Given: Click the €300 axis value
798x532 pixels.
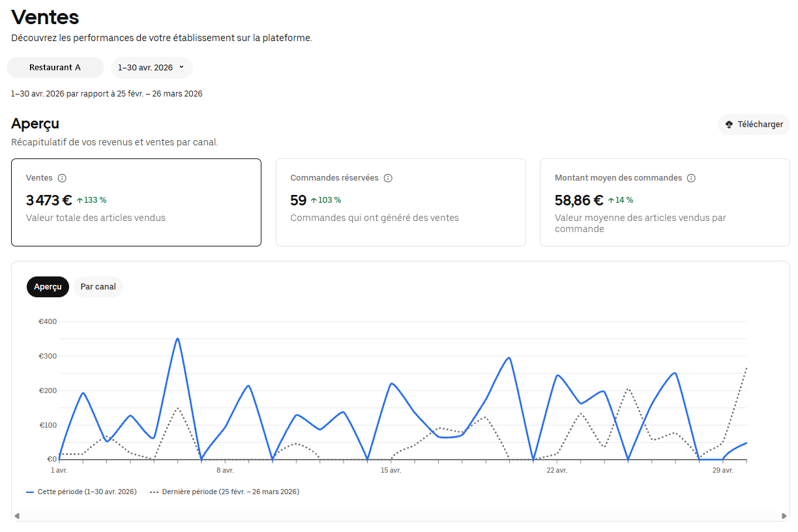Looking at the screenshot, I should click(48, 356).
